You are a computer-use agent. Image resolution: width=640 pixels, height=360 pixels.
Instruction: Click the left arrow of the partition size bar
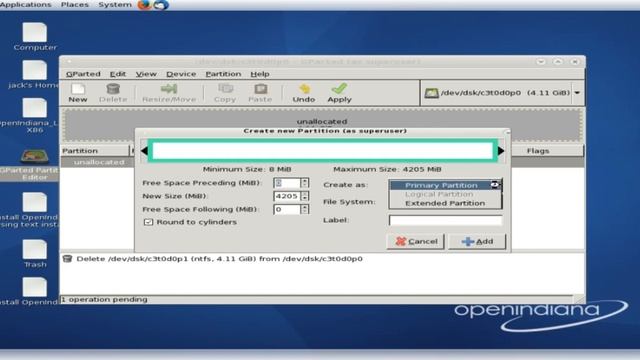pos(144,151)
